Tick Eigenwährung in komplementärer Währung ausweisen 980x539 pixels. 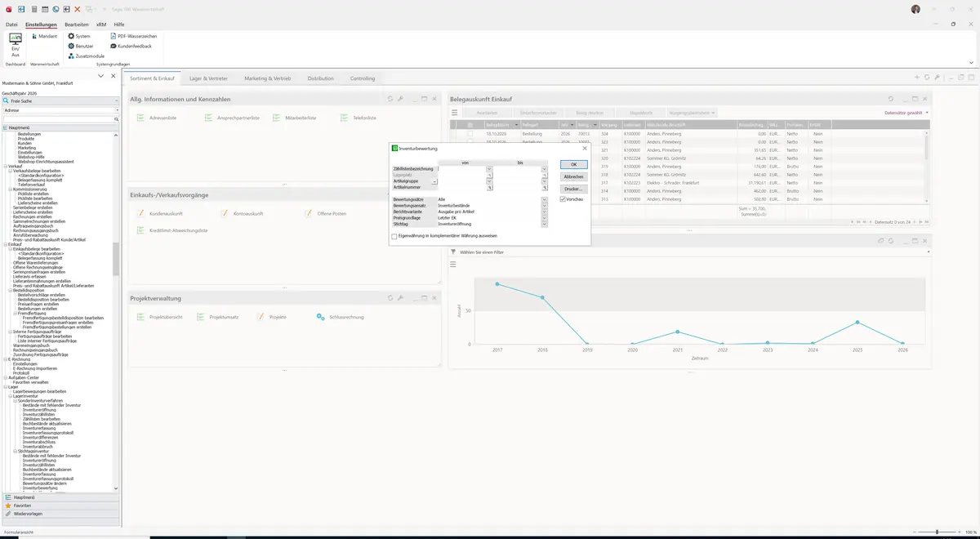[x=394, y=237]
